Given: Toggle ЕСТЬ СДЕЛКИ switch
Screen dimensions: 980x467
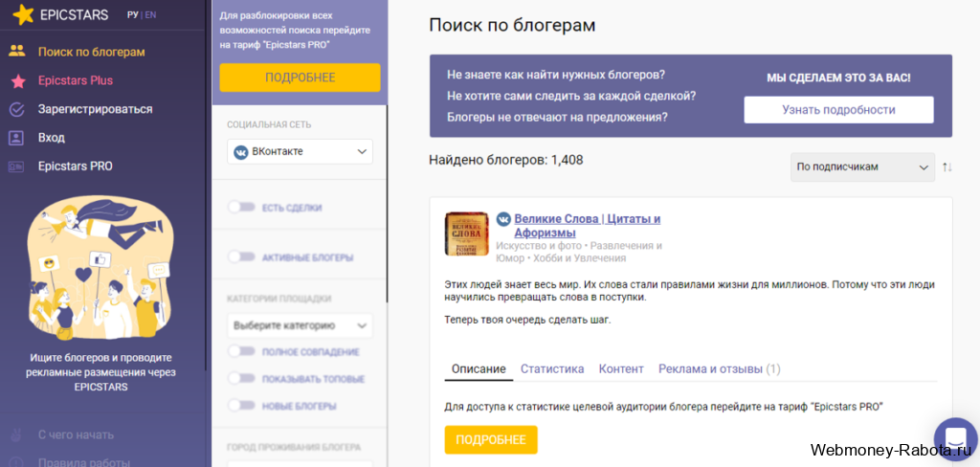Looking at the screenshot, I should point(241,207).
